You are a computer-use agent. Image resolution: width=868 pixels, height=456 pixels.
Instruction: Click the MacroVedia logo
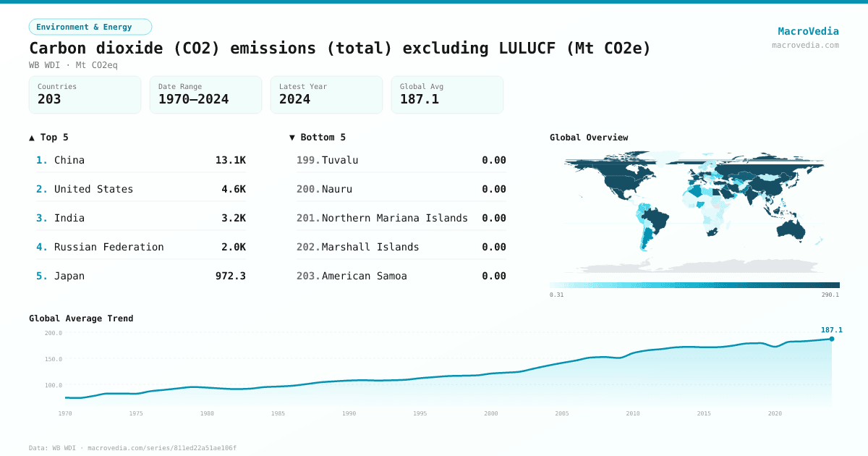(808, 31)
